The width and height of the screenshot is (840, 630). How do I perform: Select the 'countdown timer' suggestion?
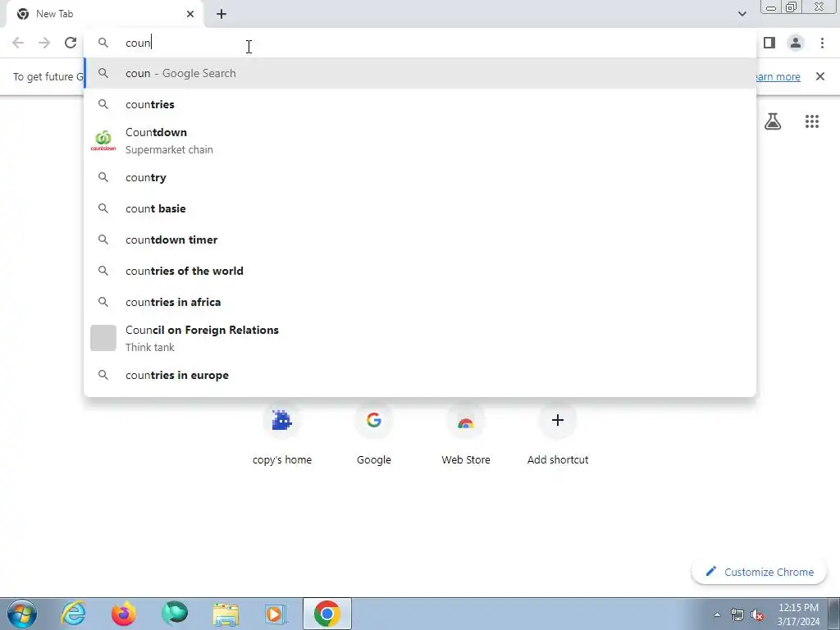(x=420, y=240)
